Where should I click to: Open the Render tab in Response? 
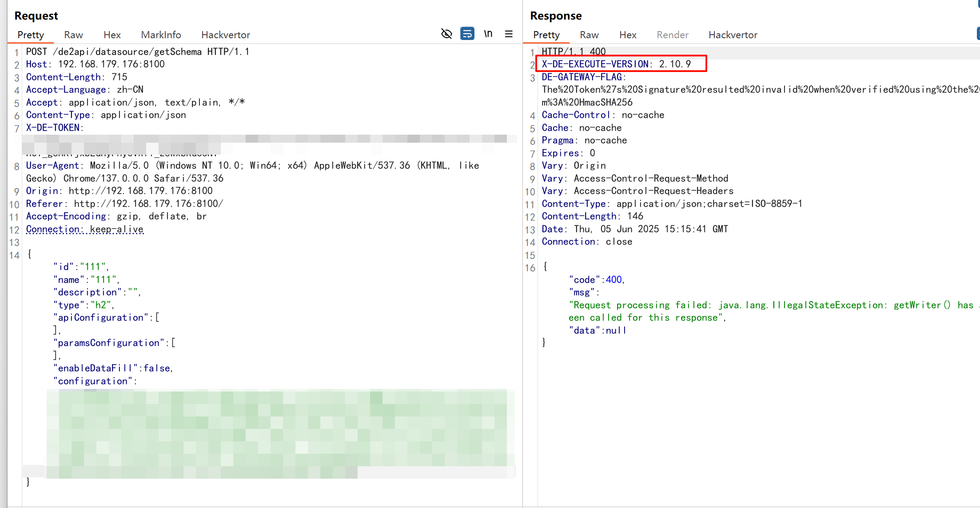coord(673,35)
